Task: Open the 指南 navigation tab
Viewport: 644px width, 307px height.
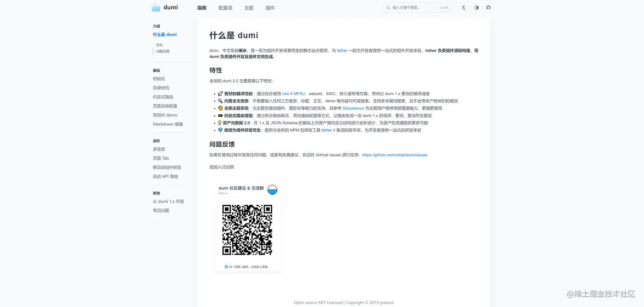Action: [202, 8]
